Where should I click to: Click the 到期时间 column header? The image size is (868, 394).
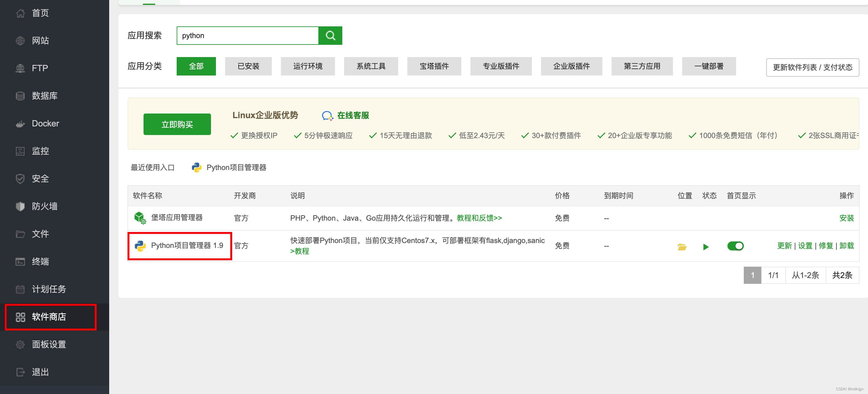[x=618, y=196]
